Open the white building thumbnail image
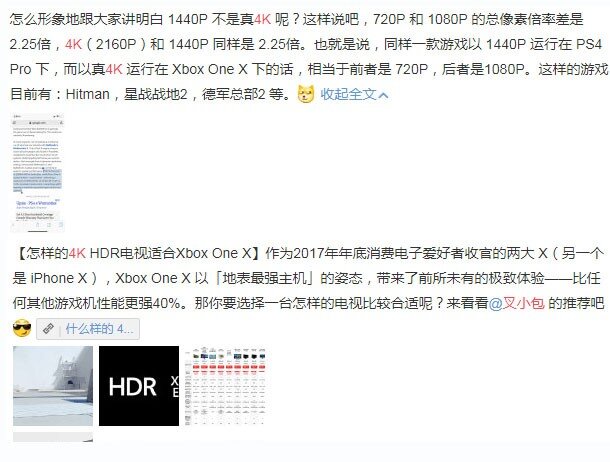Screen dimensions: 610x462 (x=53, y=386)
